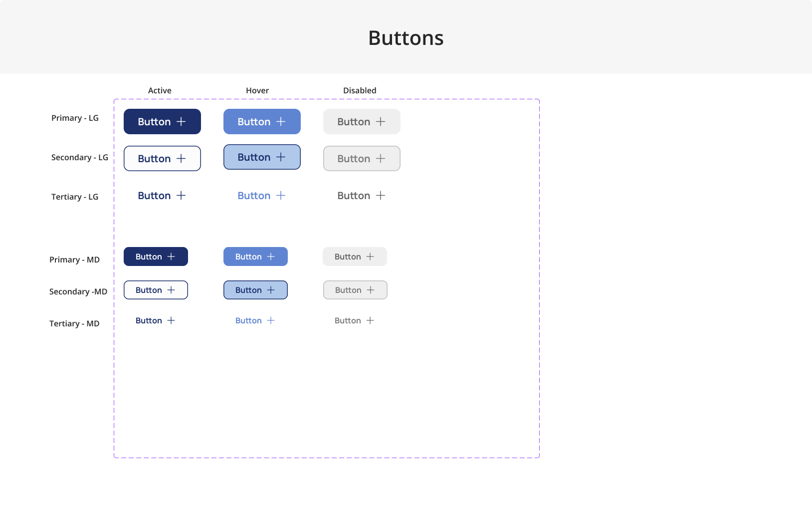Image resolution: width=812 pixels, height=505 pixels.
Task: Click the Secondary LG Disabled button
Action: 362,159
